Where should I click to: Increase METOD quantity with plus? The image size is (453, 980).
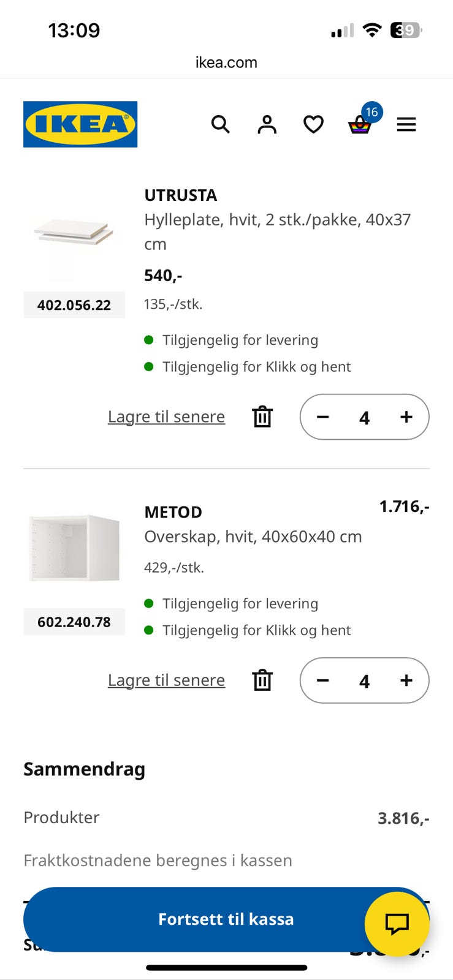coord(406,680)
